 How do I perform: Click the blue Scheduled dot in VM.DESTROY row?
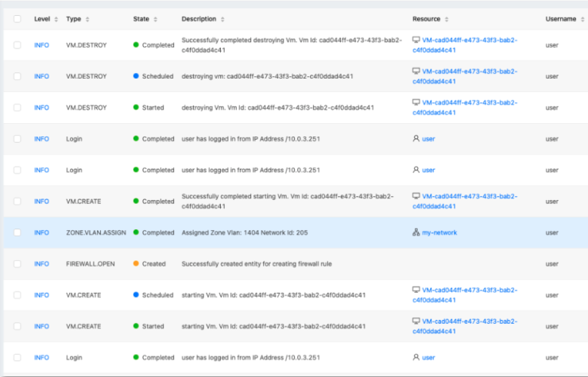pos(136,76)
